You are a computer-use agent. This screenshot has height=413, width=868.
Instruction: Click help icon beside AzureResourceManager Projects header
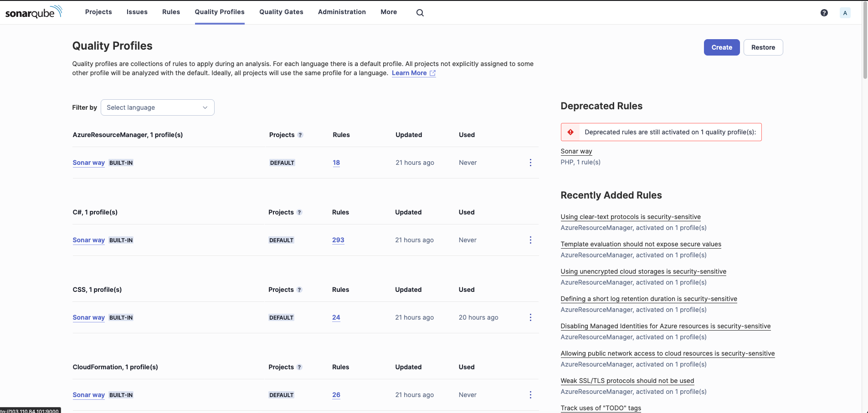[x=300, y=135]
